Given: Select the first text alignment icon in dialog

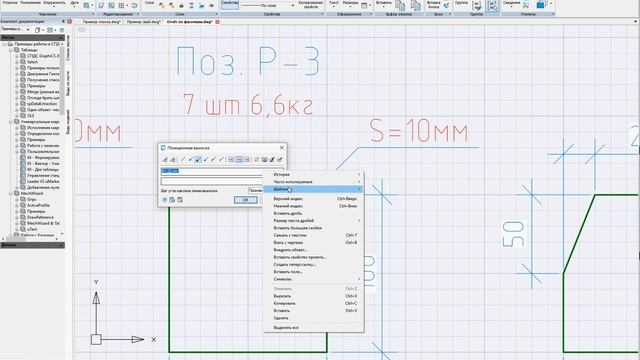Looking at the screenshot, I should (231, 160).
